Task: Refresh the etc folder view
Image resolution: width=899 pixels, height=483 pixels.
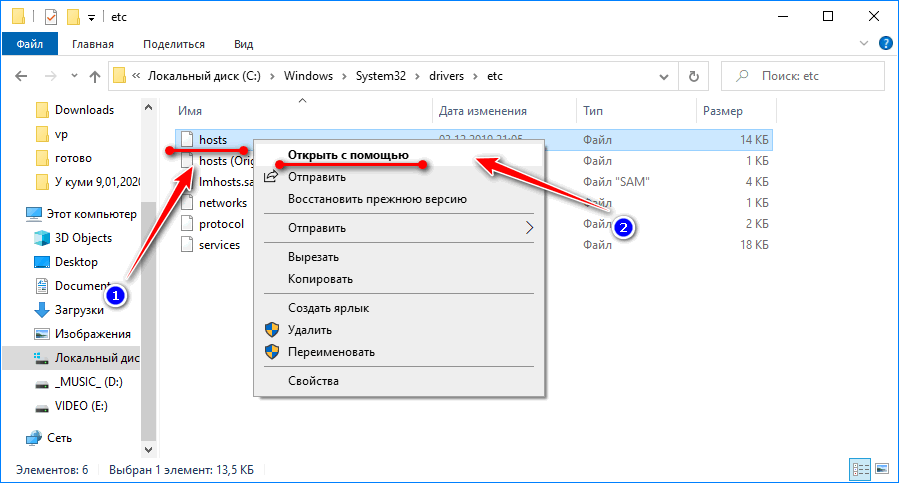Action: point(693,76)
